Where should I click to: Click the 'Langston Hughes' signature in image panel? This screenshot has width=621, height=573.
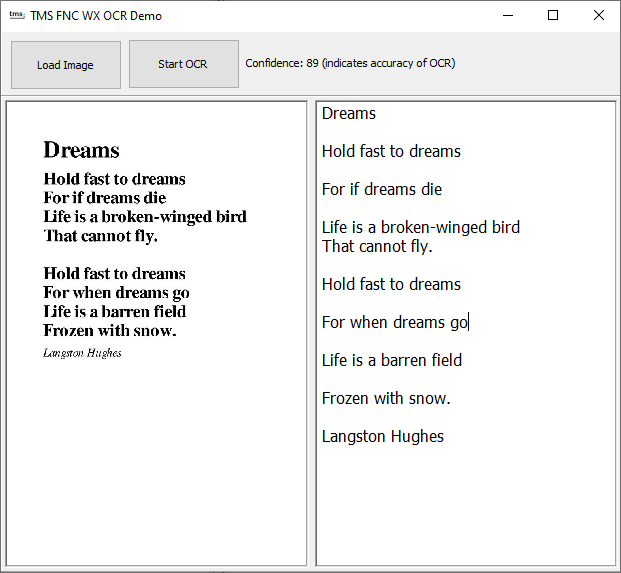point(82,353)
